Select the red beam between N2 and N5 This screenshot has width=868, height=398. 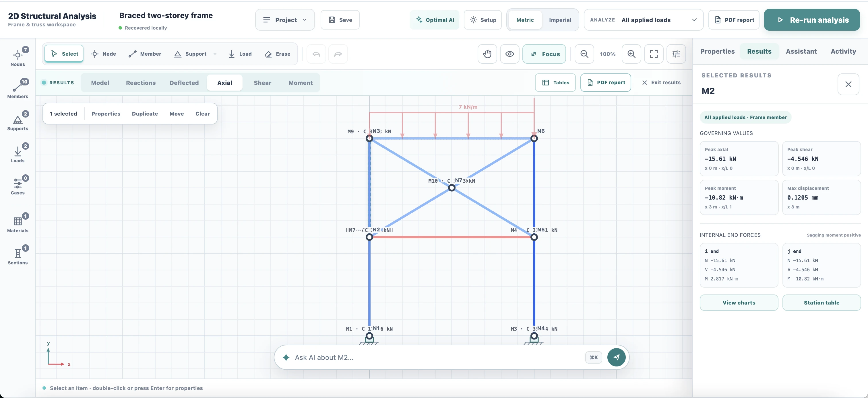point(452,237)
